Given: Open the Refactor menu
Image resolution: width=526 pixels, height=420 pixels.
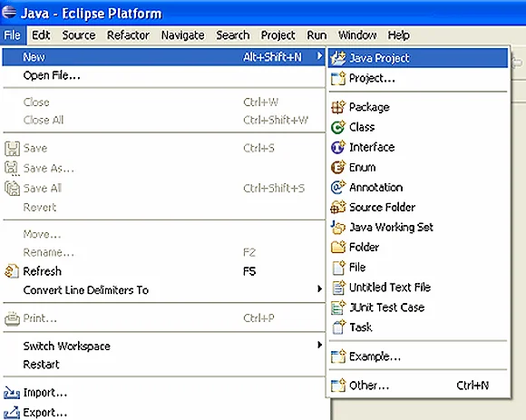Looking at the screenshot, I should coord(128,35).
